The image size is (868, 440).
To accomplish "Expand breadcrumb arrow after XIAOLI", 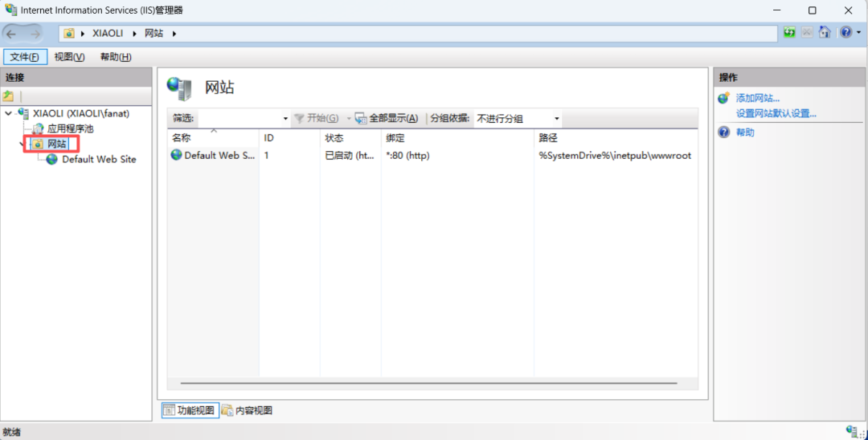I will point(134,34).
